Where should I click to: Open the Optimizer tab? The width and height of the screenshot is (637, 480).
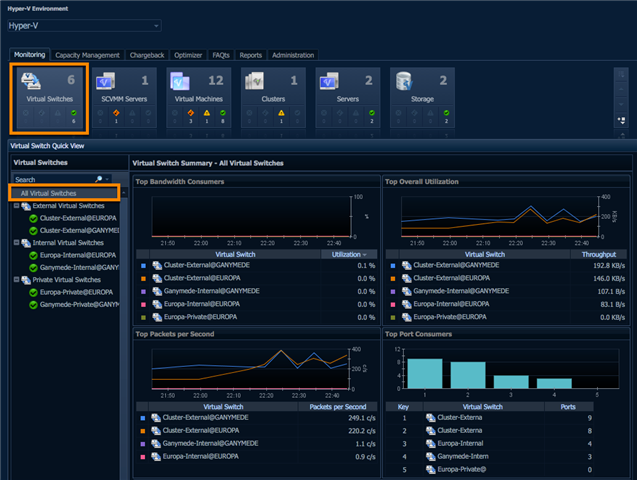(188, 55)
